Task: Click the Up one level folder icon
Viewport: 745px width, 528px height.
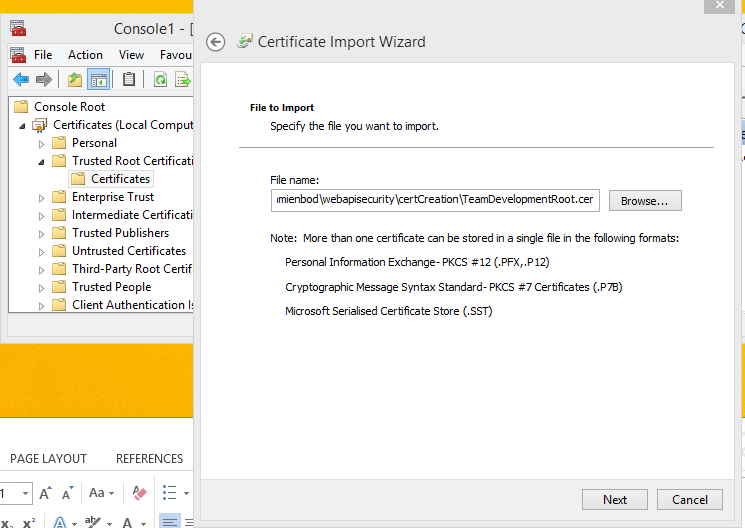Action: click(x=74, y=80)
